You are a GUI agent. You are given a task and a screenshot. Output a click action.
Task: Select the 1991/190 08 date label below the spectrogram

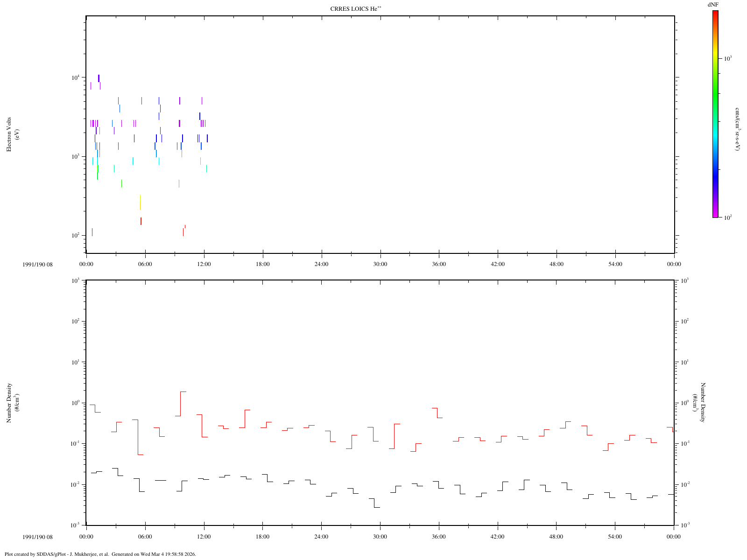coord(37,264)
